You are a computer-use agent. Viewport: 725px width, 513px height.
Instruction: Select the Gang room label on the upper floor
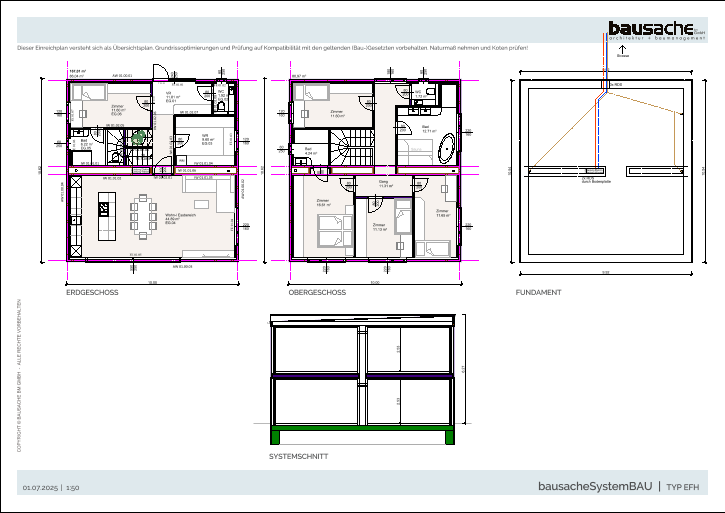click(x=383, y=184)
